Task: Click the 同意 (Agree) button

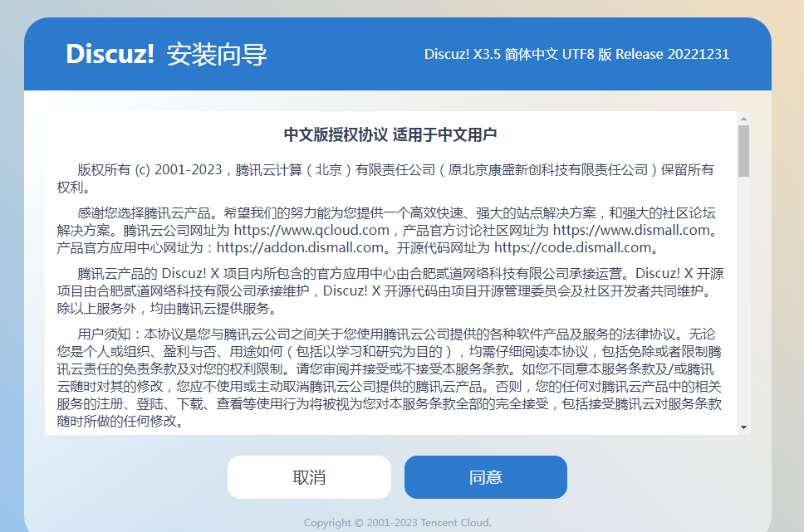Action: tap(486, 477)
